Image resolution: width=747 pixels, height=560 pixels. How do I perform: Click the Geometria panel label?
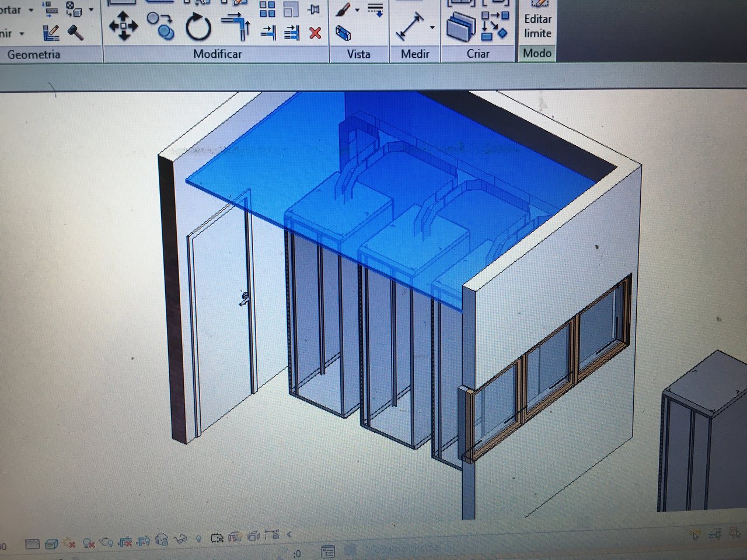34,55
